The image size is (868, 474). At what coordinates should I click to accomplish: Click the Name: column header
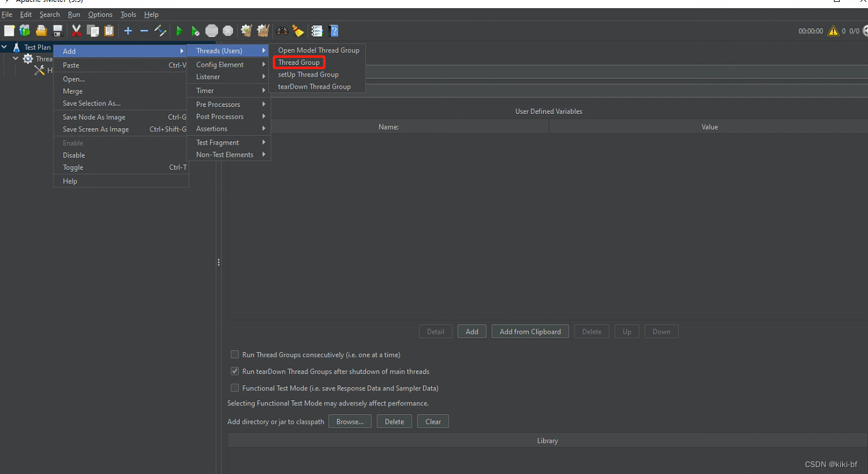coord(388,127)
